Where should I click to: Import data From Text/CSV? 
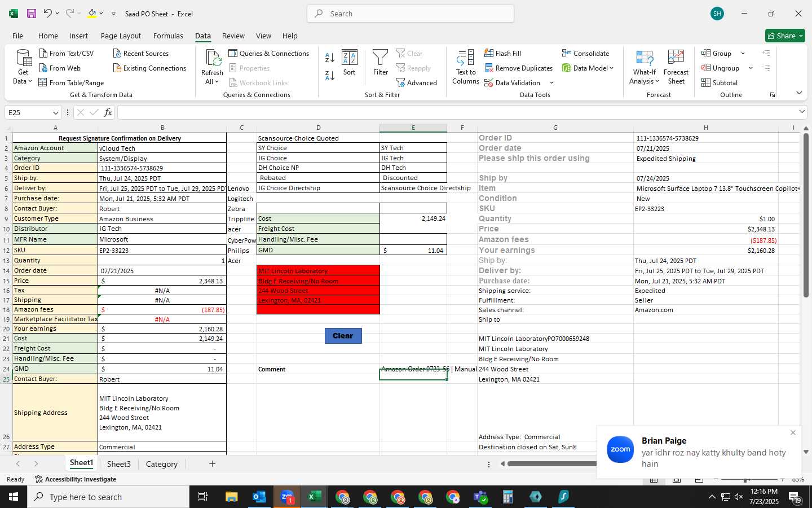(x=67, y=53)
